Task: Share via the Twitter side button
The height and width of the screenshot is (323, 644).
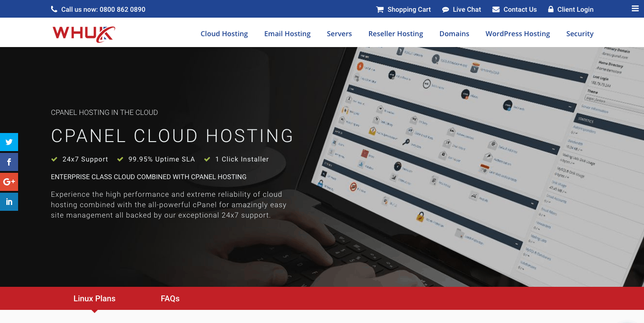Action: click(x=9, y=142)
